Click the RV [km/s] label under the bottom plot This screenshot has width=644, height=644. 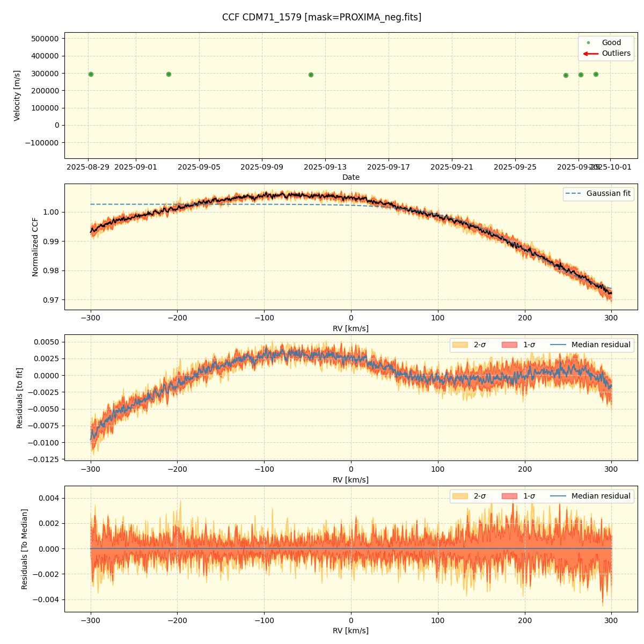[x=351, y=631]
